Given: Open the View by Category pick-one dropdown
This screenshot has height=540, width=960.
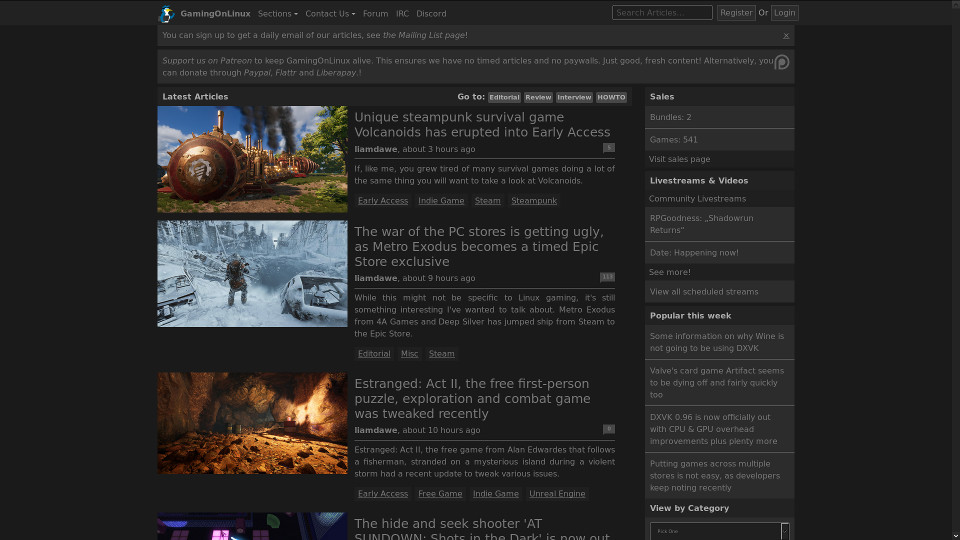Looking at the screenshot, I should (719, 531).
